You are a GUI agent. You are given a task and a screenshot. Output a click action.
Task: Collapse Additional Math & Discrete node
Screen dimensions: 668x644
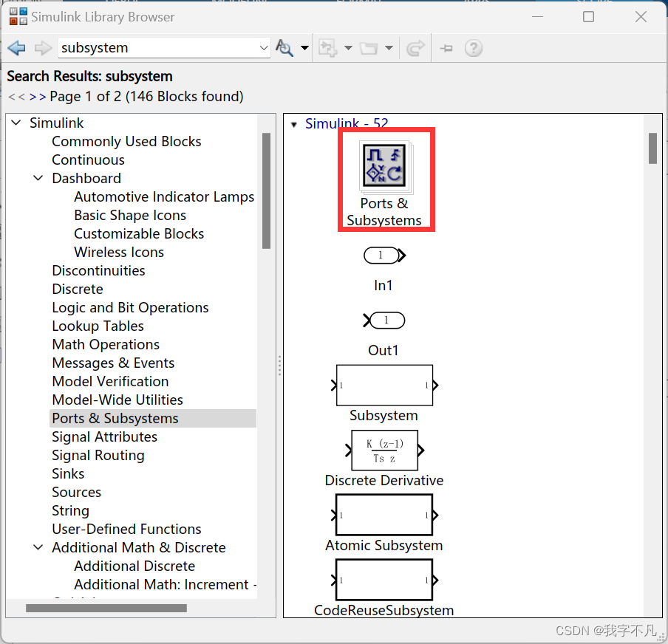[x=38, y=547]
